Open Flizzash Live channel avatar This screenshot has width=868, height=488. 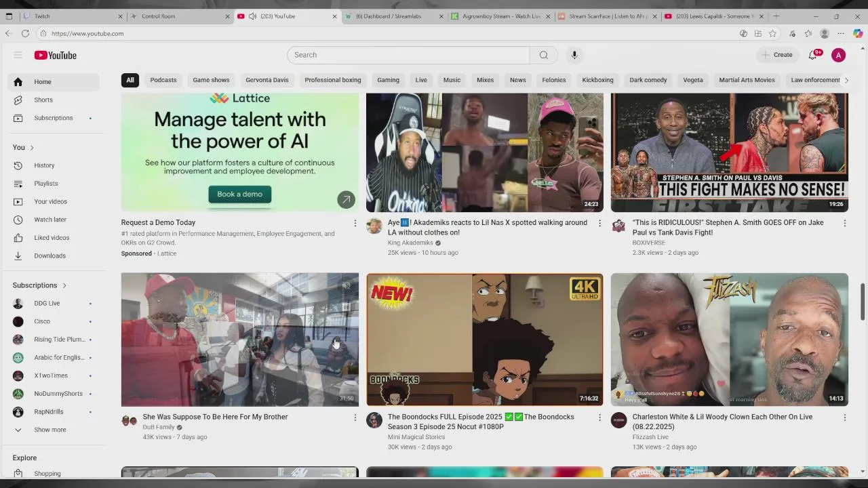pyautogui.click(x=619, y=420)
